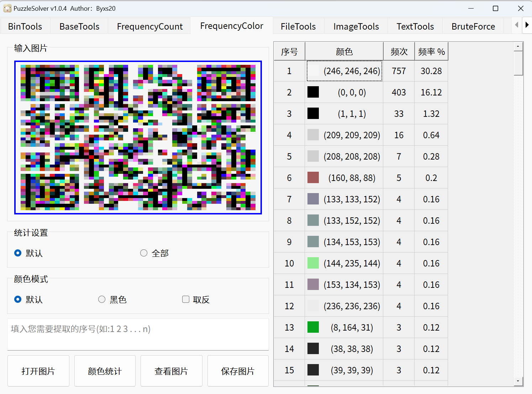Image resolution: width=532 pixels, height=394 pixels.
Task: Click percentage value 0.64
Action: point(431,135)
